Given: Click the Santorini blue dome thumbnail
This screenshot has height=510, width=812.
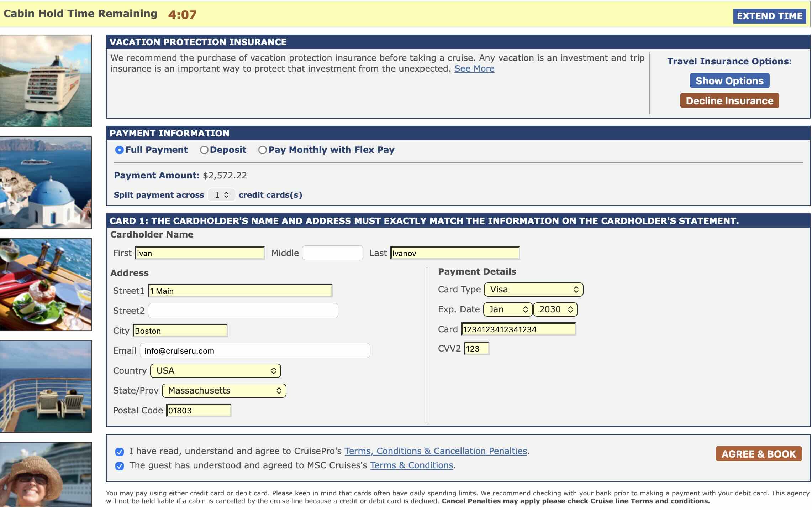Looking at the screenshot, I should pos(46,182).
